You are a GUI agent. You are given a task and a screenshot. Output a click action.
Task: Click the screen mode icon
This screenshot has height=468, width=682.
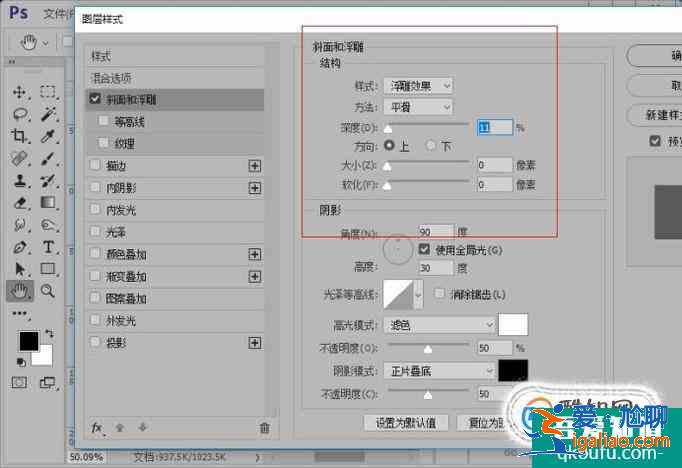click(47, 383)
